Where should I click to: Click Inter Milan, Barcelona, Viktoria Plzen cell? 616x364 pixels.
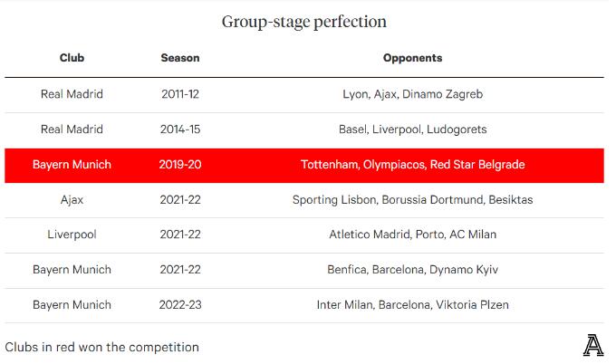412,305
